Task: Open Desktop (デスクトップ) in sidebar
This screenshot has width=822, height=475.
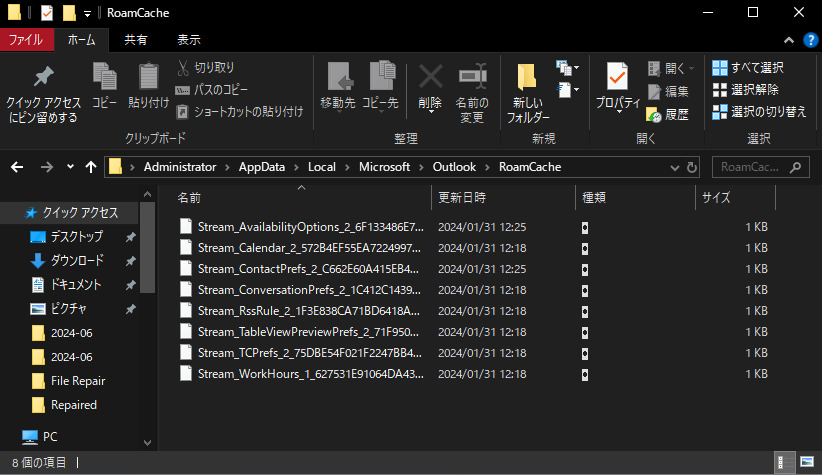Action: (x=77, y=236)
